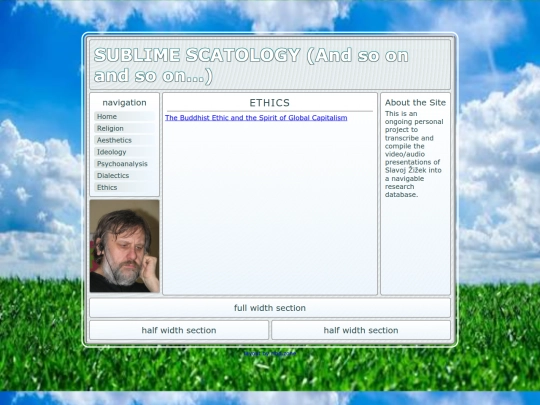Click the right-hand half width section box
The width and height of the screenshot is (540, 405).
click(x=361, y=330)
